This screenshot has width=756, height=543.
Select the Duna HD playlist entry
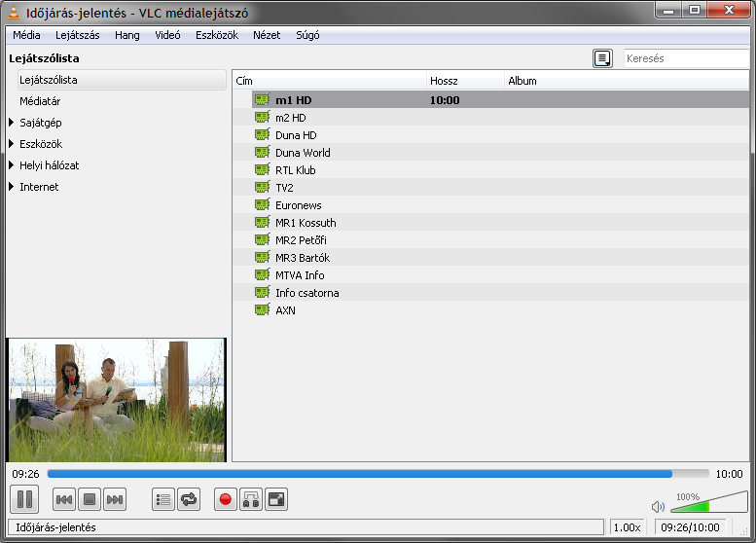(x=490, y=135)
